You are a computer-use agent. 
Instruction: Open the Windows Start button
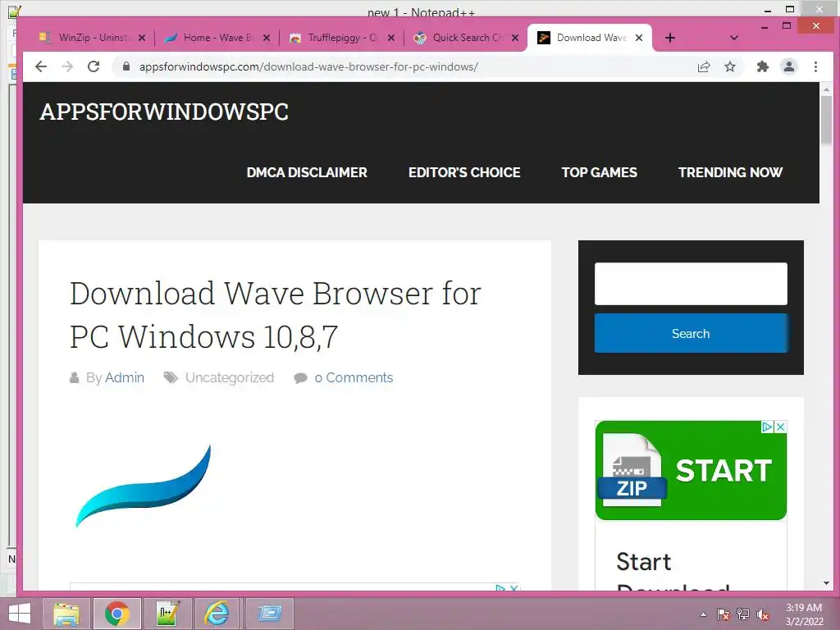20,614
